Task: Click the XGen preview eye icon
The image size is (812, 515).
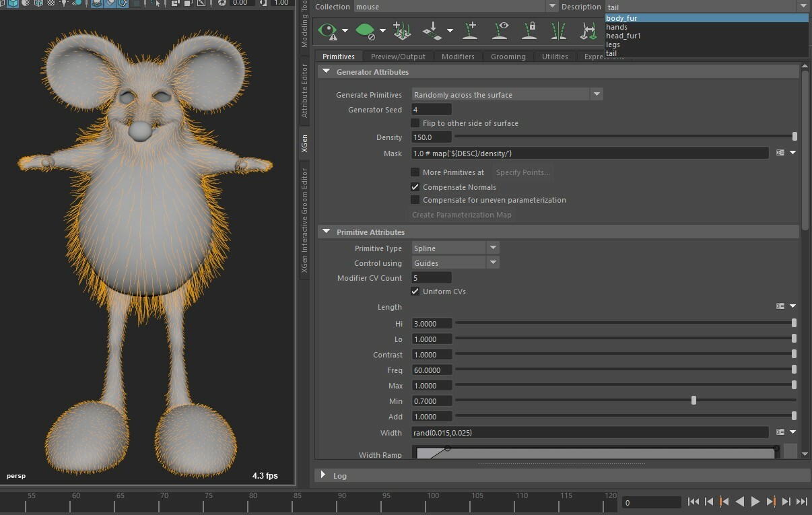Action: [x=328, y=31]
